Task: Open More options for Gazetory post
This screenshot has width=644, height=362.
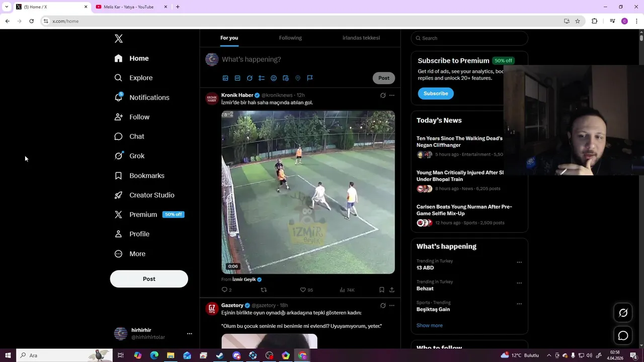Action: (392, 305)
